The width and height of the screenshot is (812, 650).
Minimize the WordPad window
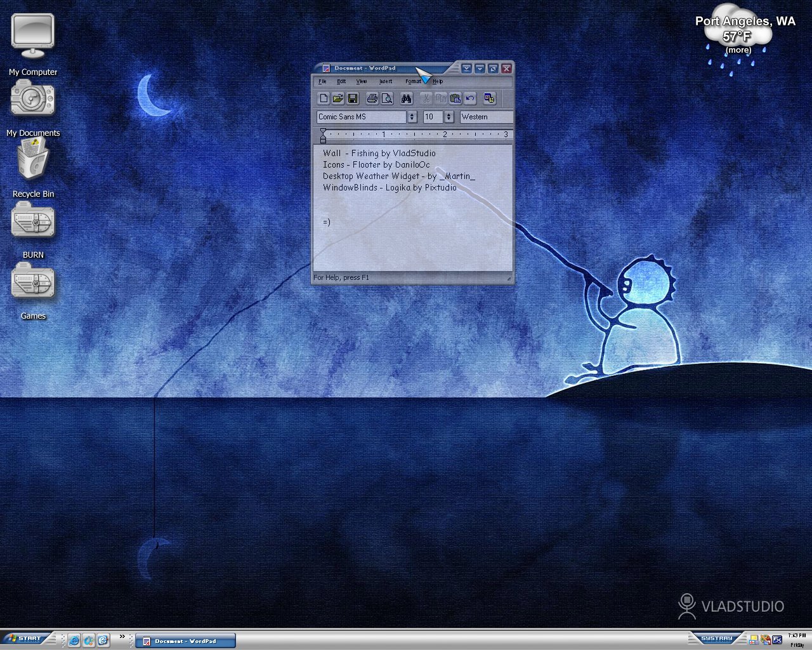(x=480, y=69)
